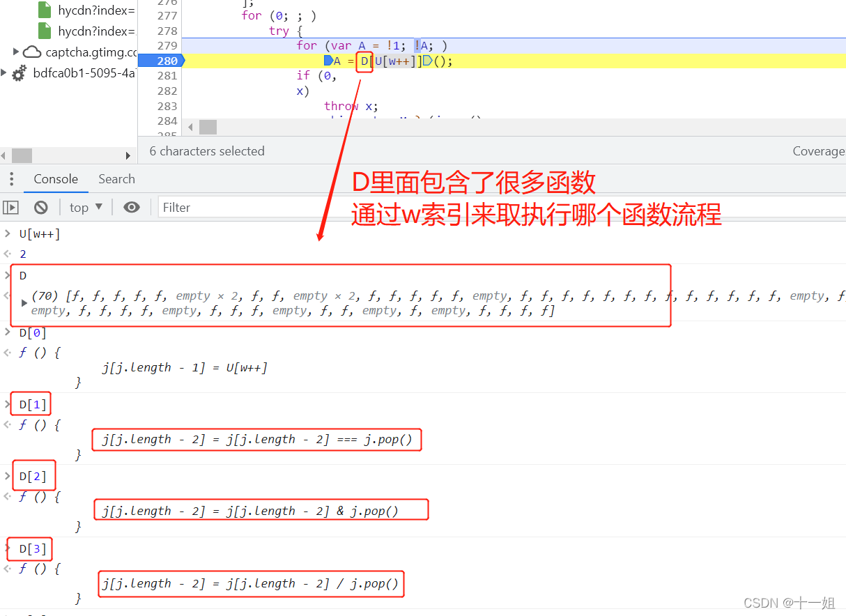Click the inline breakpoint marker before A =
Image resolution: width=846 pixels, height=616 pixels.
(x=328, y=61)
